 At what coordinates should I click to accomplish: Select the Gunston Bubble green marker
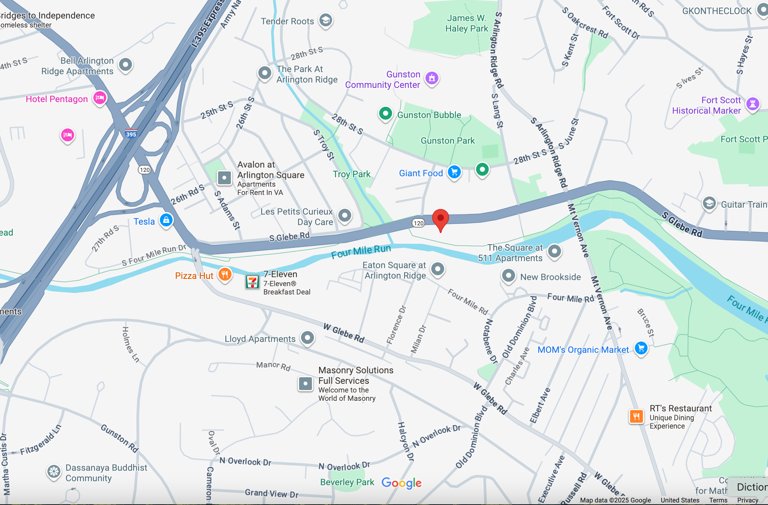[385, 114]
